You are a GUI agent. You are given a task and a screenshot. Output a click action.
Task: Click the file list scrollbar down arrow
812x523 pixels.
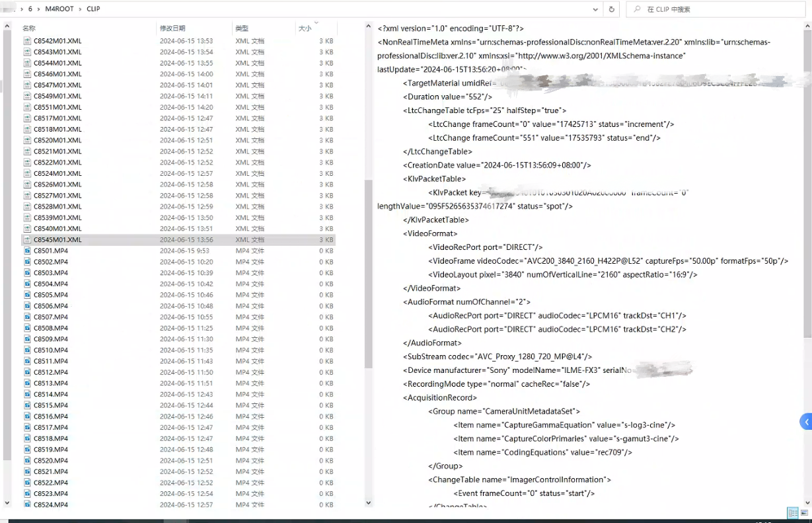(x=369, y=503)
